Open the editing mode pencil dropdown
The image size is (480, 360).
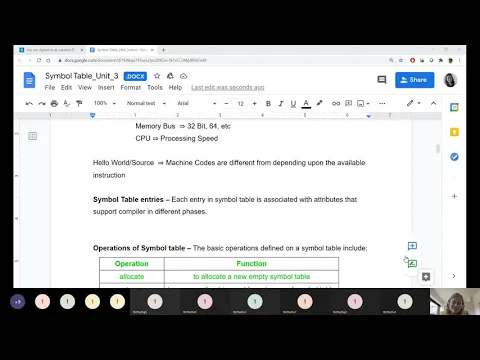413,103
